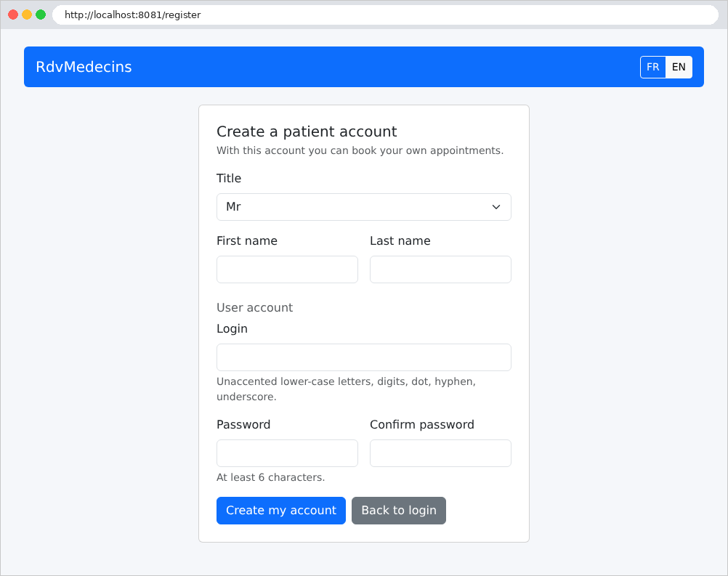Image resolution: width=728 pixels, height=576 pixels.
Task: Click the Title field label
Action: pyautogui.click(x=229, y=178)
